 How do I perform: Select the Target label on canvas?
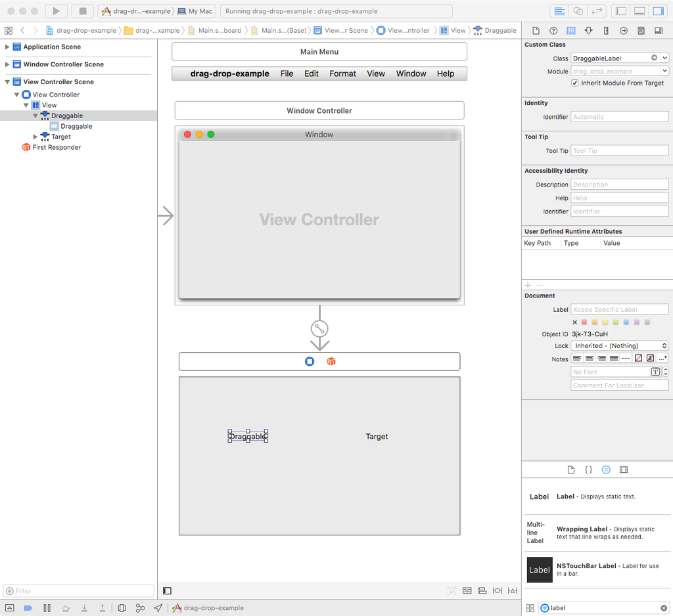click(377, 436)
